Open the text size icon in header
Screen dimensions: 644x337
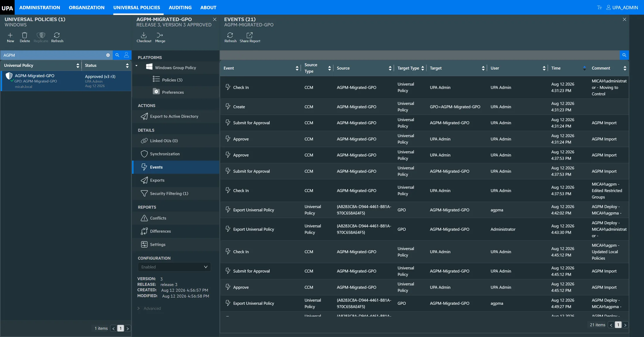pyautogui.click(x=599, y=8)
